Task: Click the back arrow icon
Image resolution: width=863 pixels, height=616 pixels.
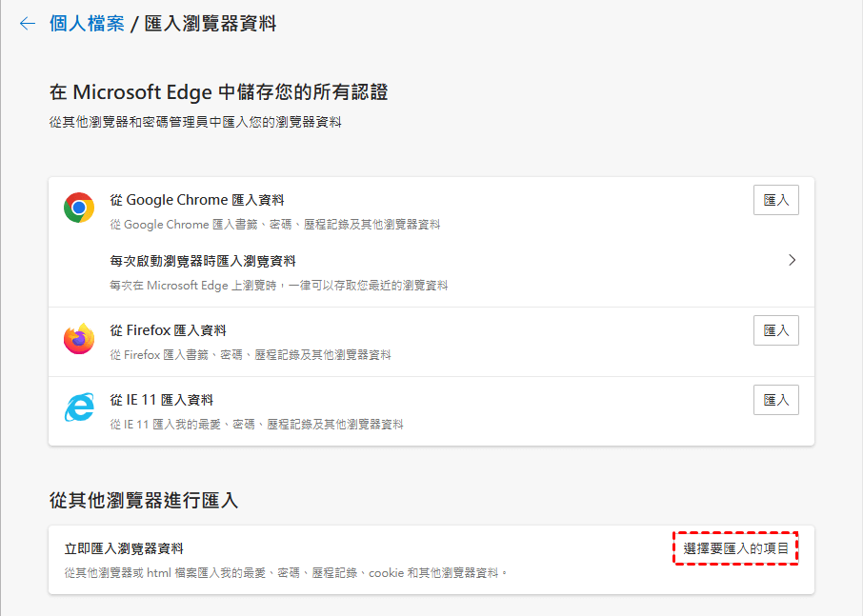Action: coord(28,24)
